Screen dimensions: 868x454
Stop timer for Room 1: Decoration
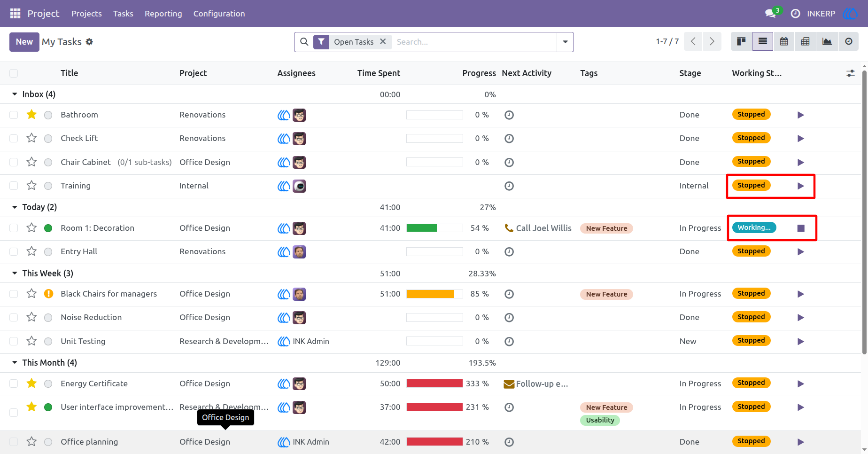click(801, 228)
